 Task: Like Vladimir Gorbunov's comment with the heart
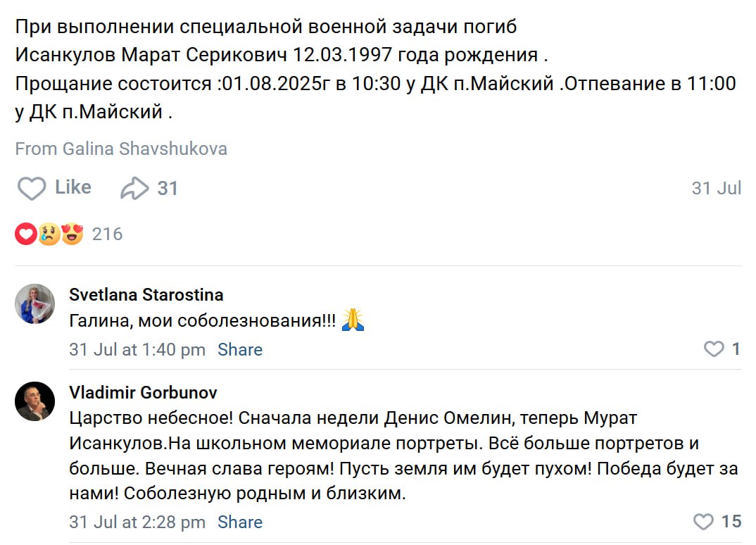tap(704, 522)
